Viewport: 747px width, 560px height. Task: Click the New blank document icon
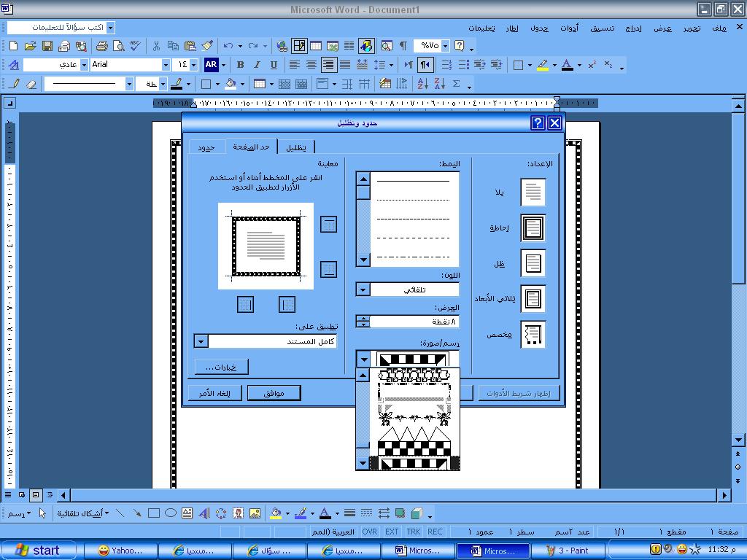(13, 46)
